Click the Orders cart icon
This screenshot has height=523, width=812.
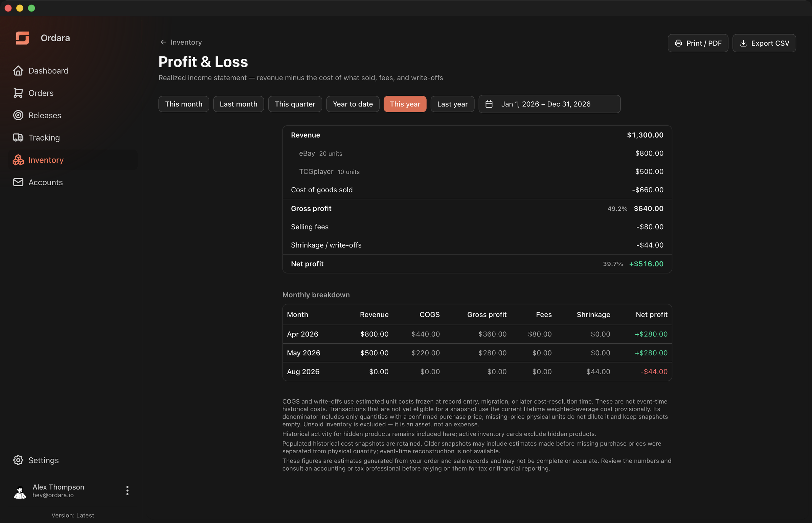click(18, 93)
